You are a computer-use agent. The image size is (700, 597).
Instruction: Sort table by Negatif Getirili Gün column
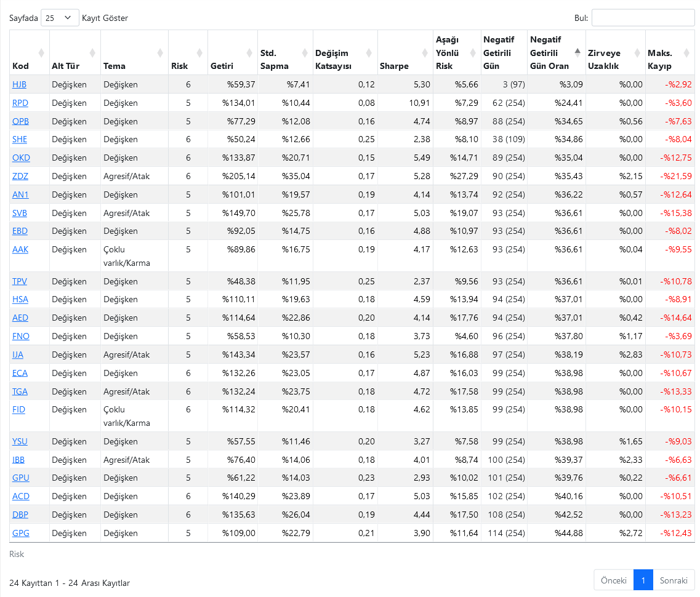(x=504, y=53)
